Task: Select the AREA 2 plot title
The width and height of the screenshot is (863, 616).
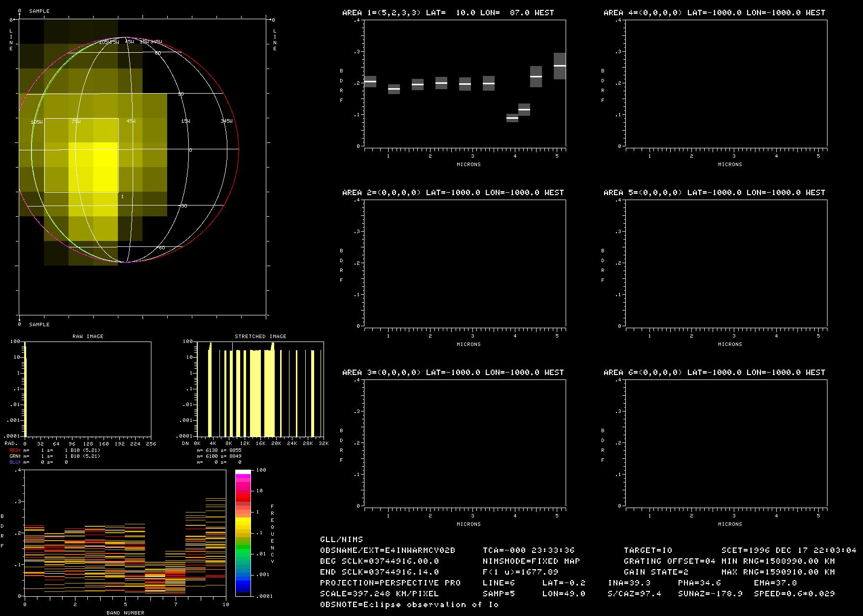Action: (453, 193)
